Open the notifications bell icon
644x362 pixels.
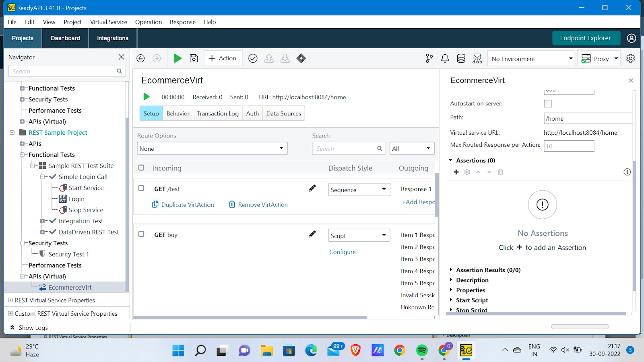445,59
